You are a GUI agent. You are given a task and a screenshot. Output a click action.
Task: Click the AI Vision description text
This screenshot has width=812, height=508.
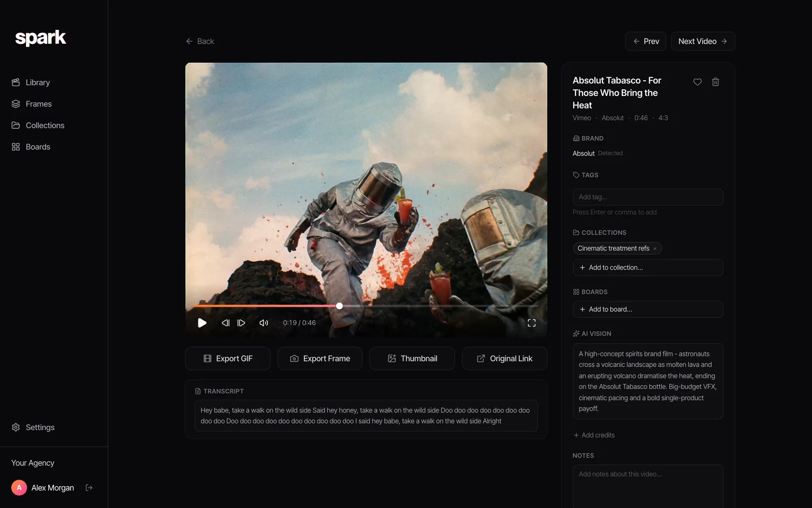click(x=648, y=381)
